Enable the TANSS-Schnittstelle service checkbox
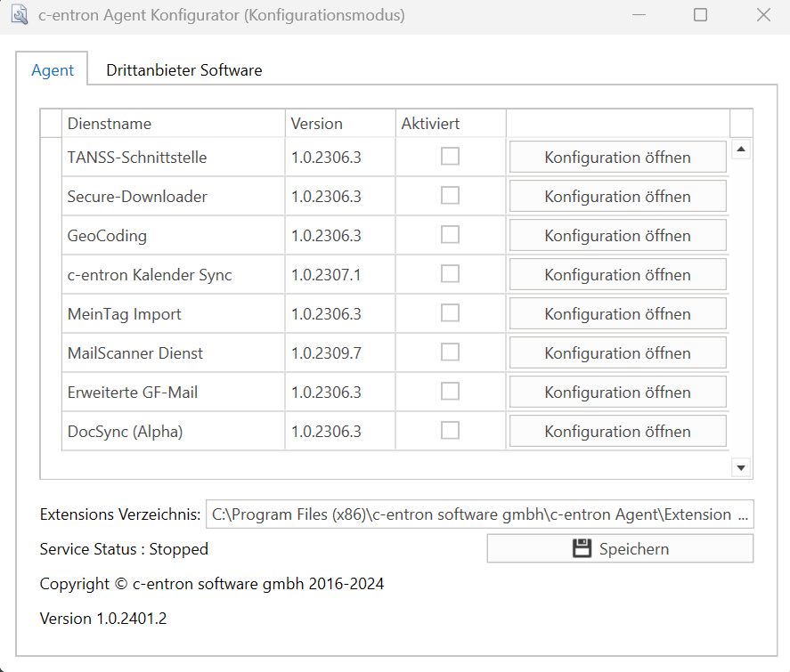The height and width of the screenshot is (672, 790). click(450, 156)
